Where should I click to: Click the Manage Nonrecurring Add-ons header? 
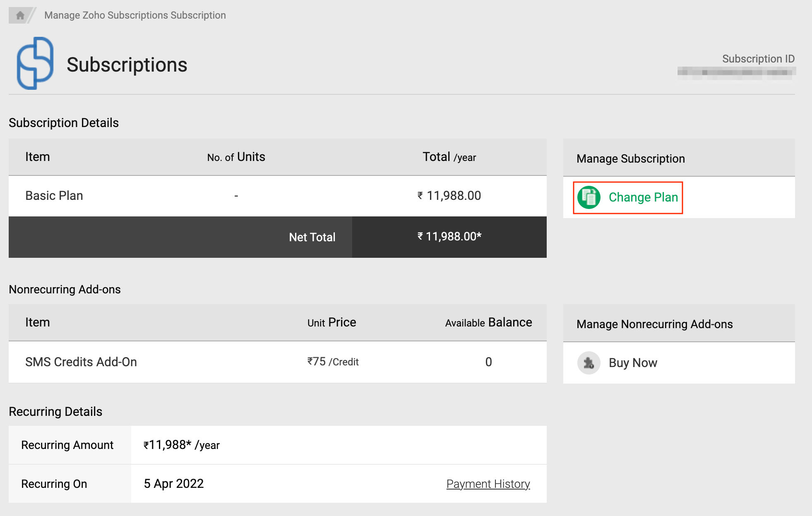654,324
